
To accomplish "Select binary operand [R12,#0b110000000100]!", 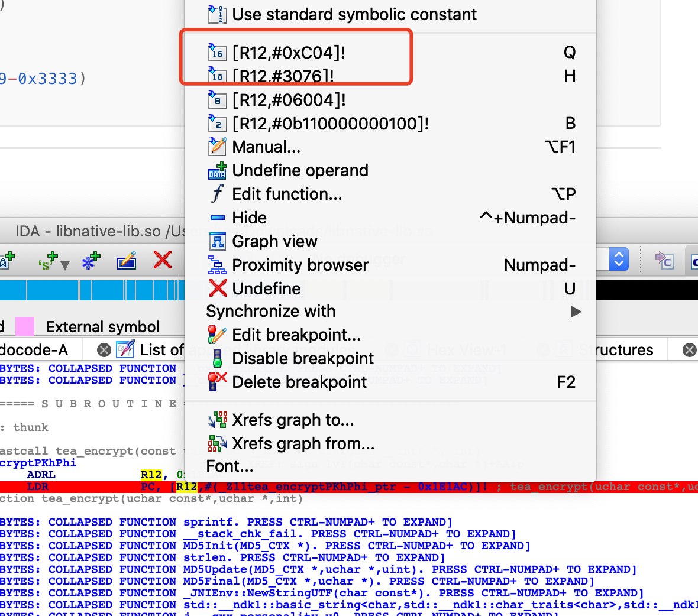I will (x=390, y=123).
